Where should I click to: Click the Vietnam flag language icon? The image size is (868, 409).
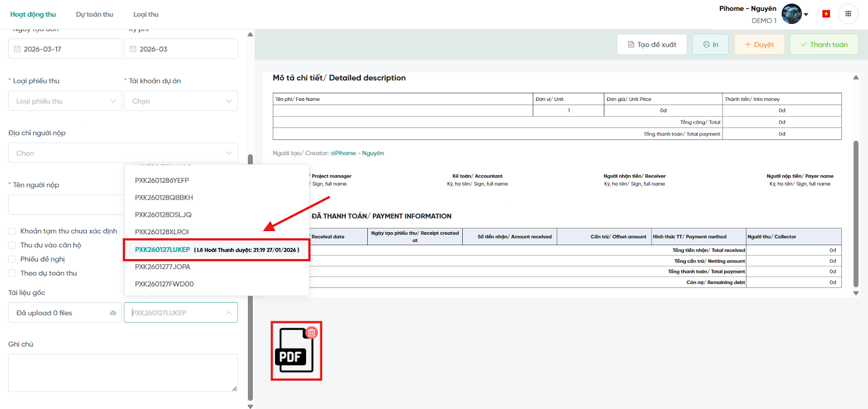826,14
